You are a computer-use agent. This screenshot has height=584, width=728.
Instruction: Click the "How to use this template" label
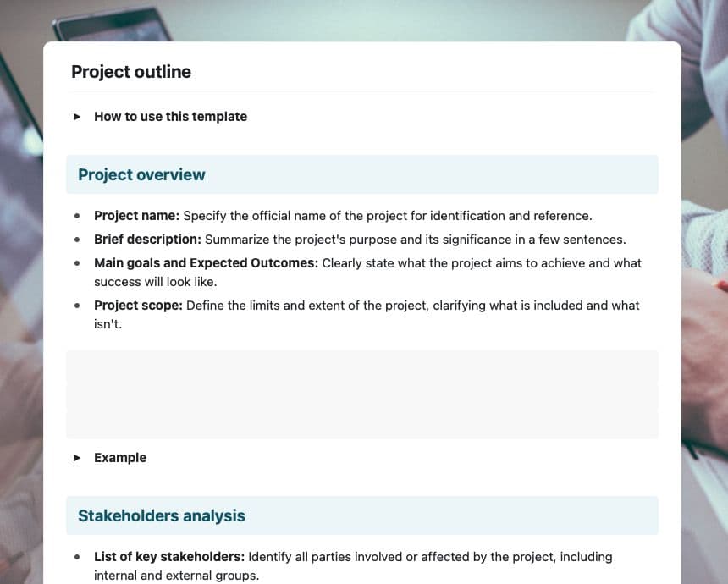(170, 117)
